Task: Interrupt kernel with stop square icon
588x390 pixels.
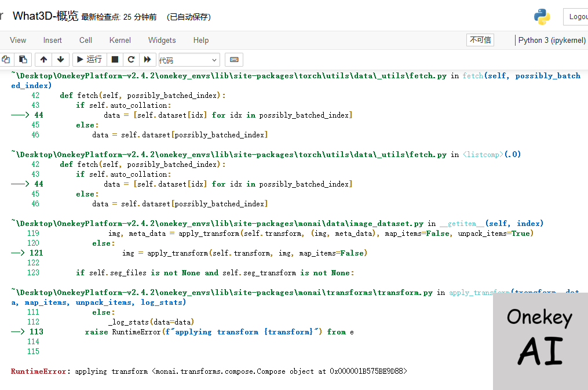Action: 115,59
